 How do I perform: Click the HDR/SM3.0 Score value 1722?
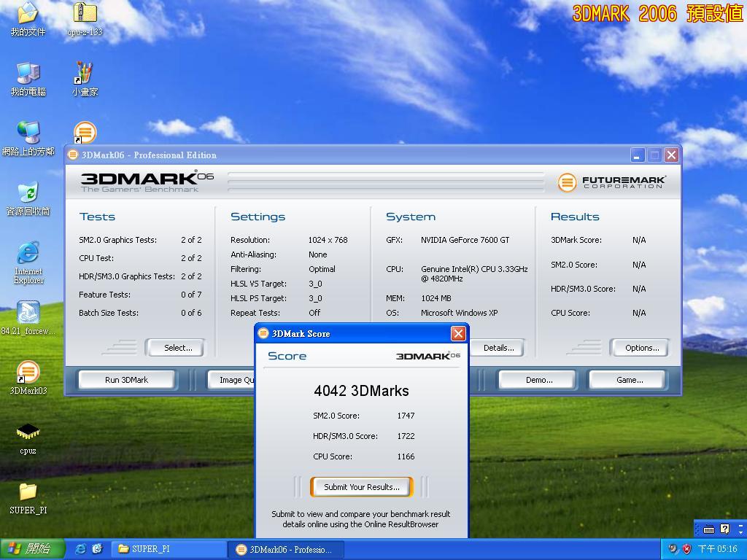tap(406, 436)
